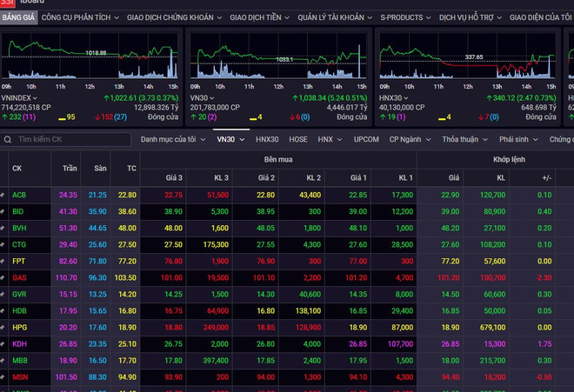Click pin icon beside MSN
The image size is (574, 392).
pyautogui.click(x=4, y=376)
